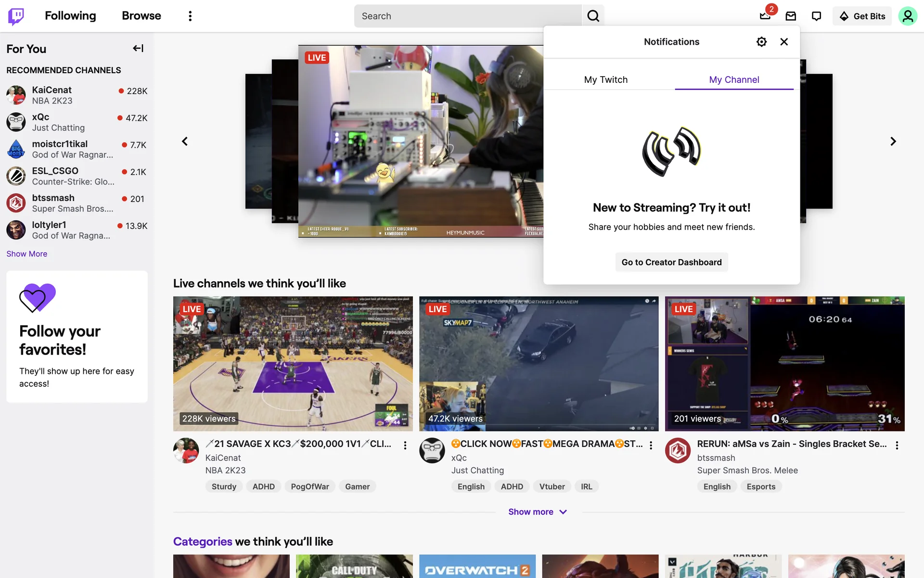This screenshot has width=924, height=578.
Task: Open the user profile avatar menu
Action: coord(907,16)
